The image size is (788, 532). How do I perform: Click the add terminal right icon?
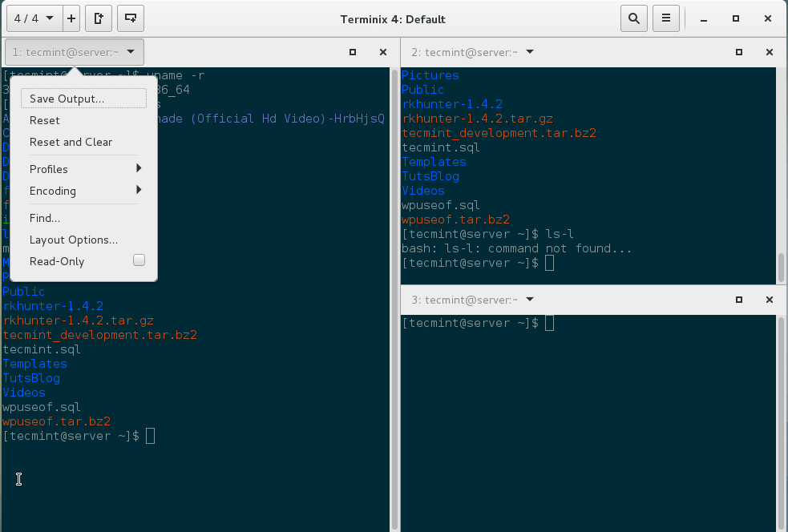pyautogui.click(x=98, y=18)
